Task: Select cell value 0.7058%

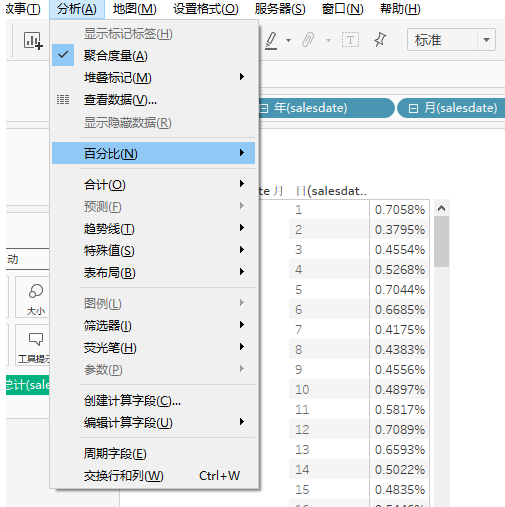Action: pos(400,210)
